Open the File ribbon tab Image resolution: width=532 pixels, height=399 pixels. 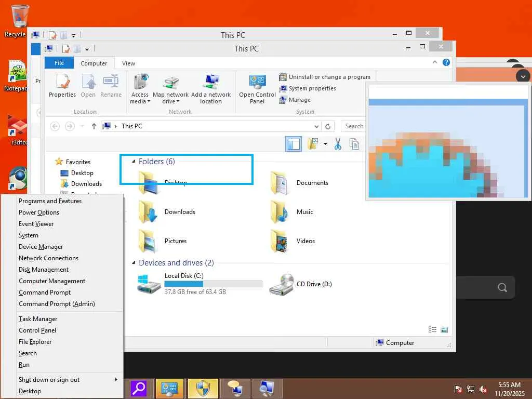click(59, 63)
